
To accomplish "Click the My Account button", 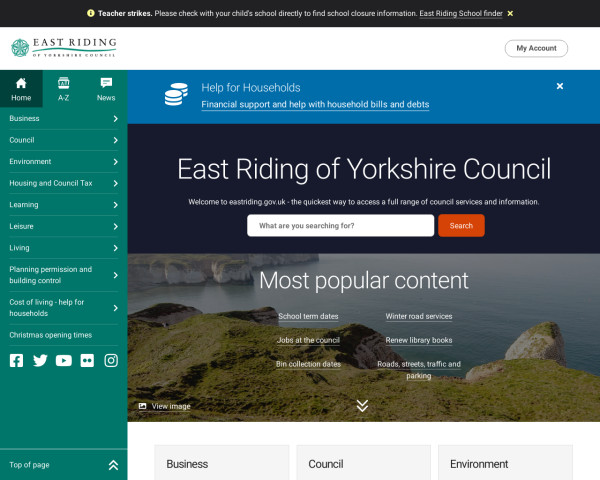I will coord(536,48).
